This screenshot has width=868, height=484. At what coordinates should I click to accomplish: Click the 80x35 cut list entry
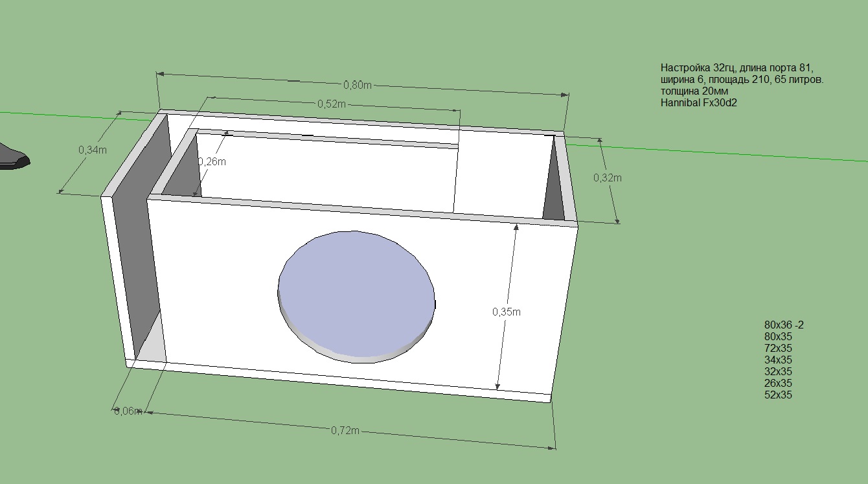tap(778, 336)
